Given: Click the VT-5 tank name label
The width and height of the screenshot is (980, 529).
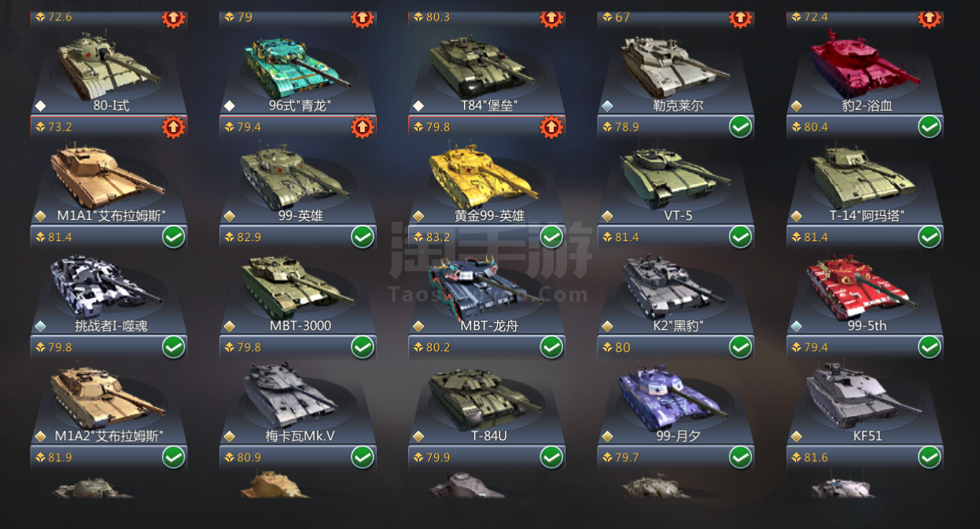Looking at the screenshot, I should tap(678, 215).
